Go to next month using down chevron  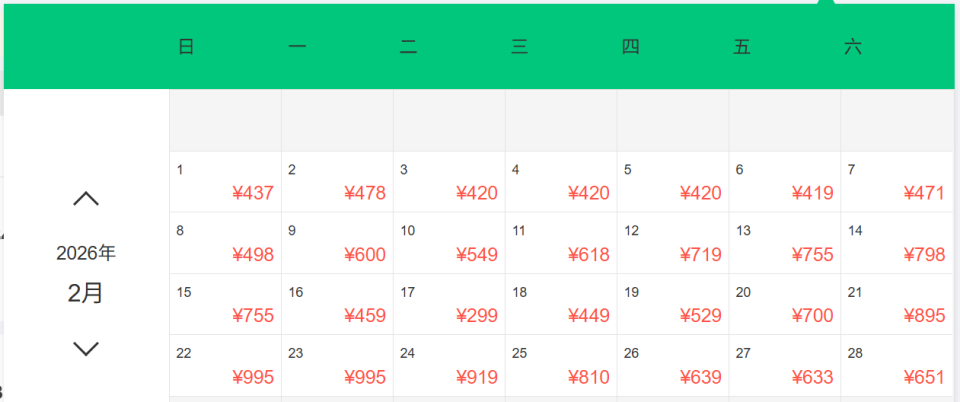[x=86, y=348]
